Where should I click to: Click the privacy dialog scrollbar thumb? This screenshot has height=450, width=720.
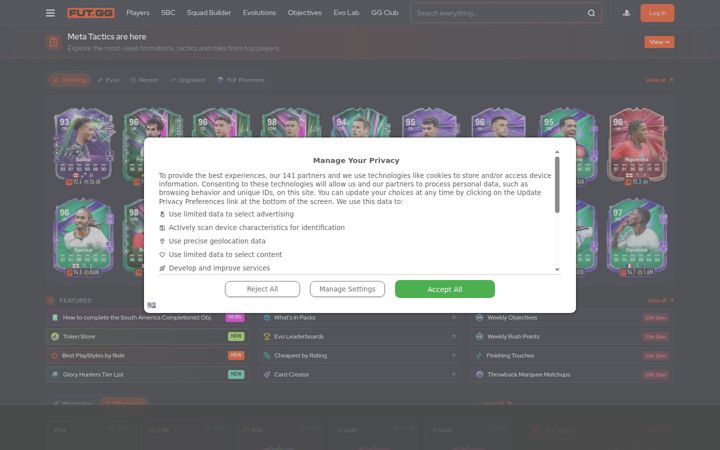point(557,185)
